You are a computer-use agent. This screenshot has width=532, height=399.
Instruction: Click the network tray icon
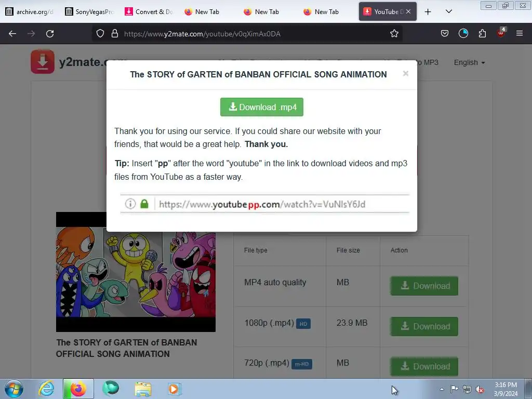[x=467, y=389]
